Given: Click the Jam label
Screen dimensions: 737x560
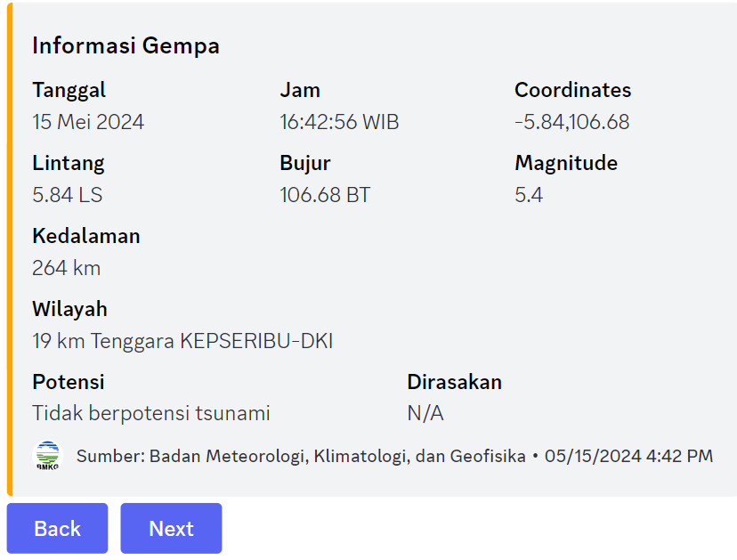Looking at the screenshot, I should point(300,90).
